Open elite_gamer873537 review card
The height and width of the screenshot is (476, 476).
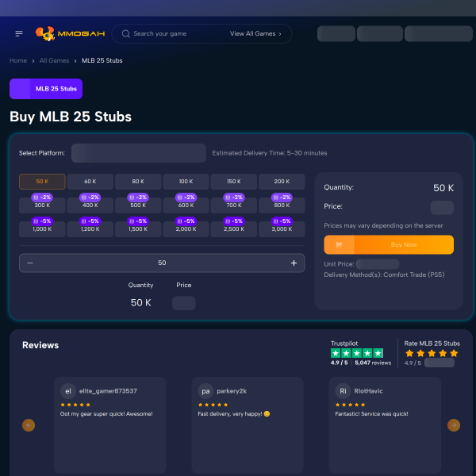coord(110,425)
